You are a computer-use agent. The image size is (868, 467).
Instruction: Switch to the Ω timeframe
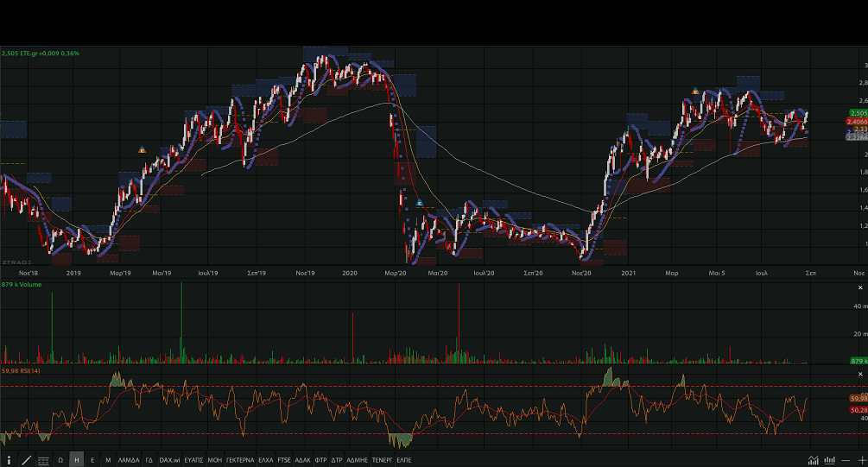click(x=60, y=460)
